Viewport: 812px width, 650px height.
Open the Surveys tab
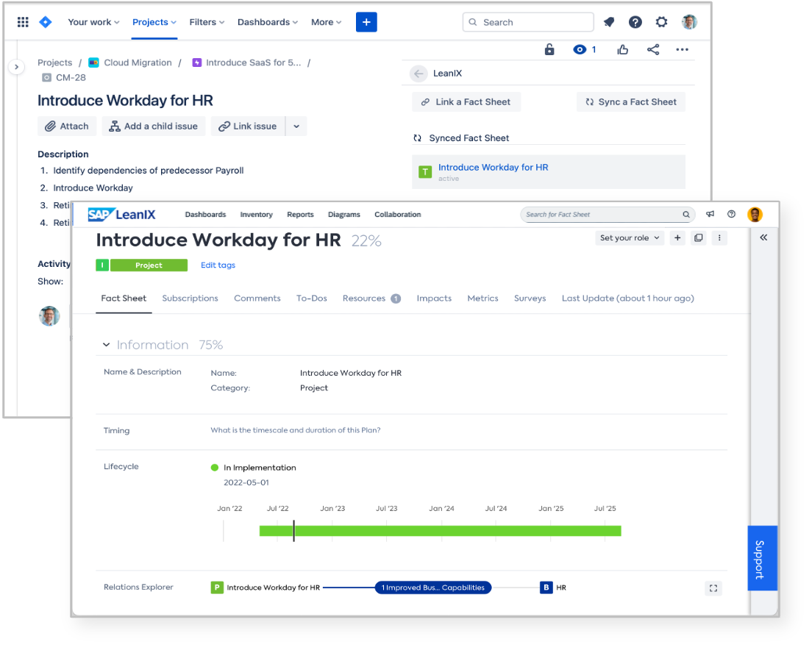click(530, 299)
